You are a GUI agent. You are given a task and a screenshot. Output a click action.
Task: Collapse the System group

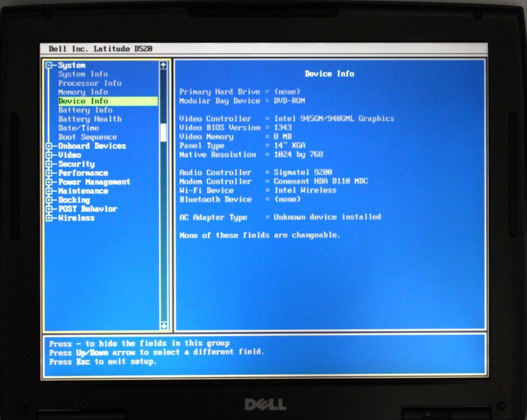[49, 65]
